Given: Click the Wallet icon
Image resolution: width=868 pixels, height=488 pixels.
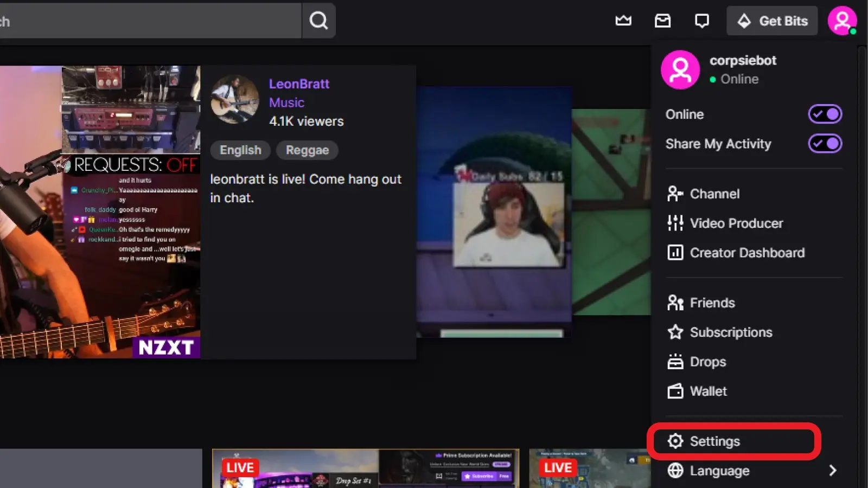Looking at the screenshot, I should (x=675, y=391).
